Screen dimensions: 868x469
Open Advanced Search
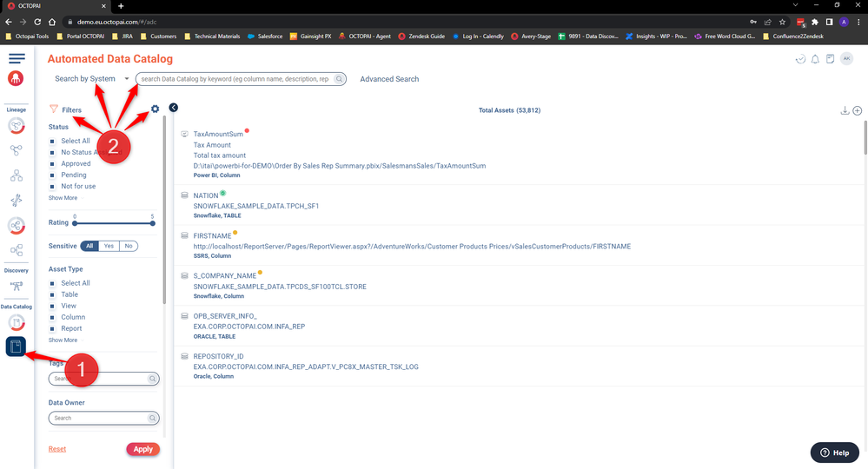[389, 79]
